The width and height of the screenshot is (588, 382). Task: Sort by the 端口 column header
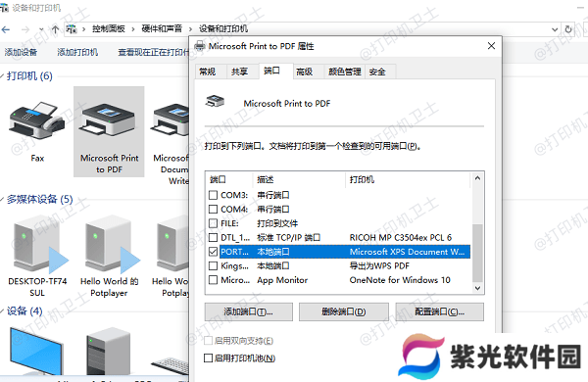(229, 179)
